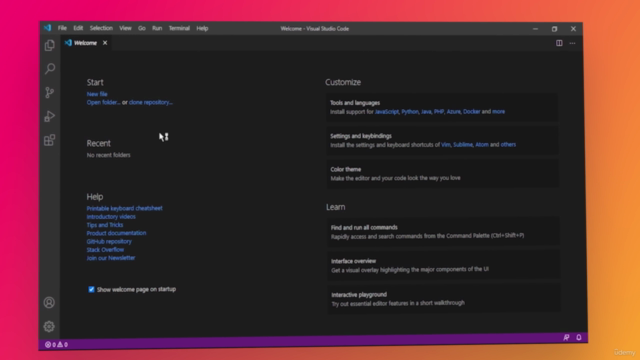Install Vim keybindings link

click(446, 144)
